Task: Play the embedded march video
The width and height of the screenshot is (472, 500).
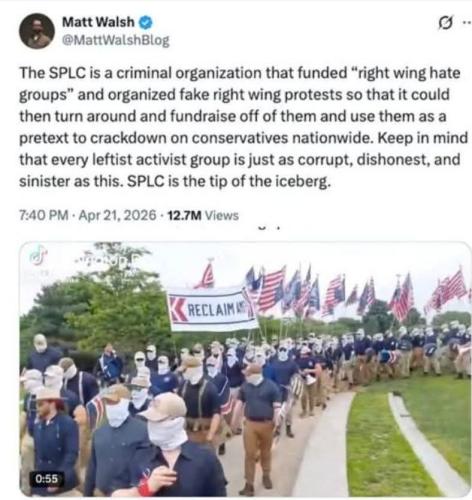Action: (246, 369)
